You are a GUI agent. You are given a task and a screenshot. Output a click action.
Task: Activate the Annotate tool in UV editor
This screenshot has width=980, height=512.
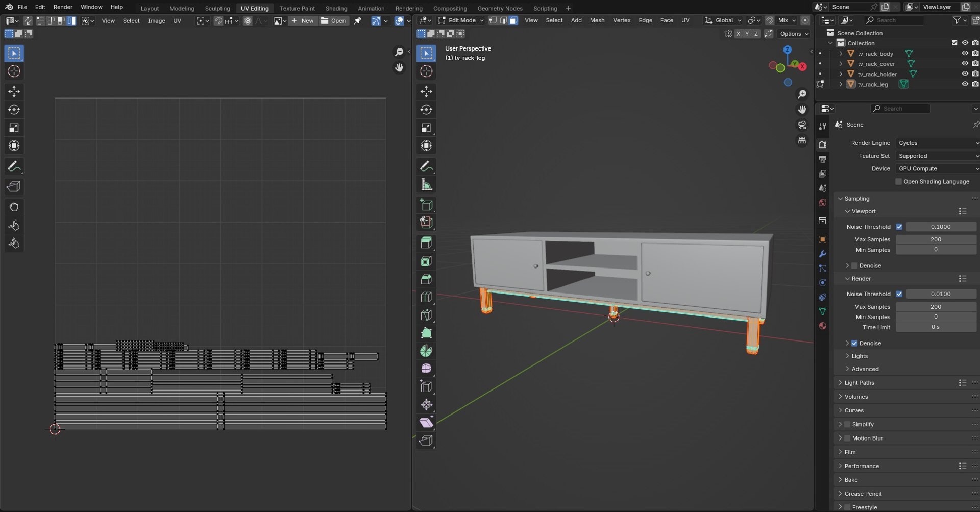coord(14,166)
